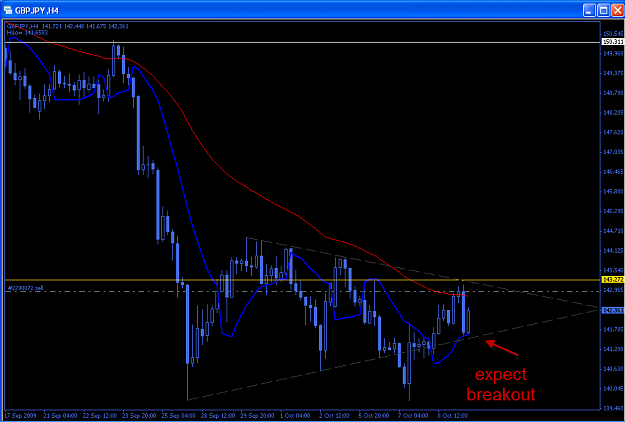This screenshot has width=625, height=422.
Task: Click the 5 Oct 20:00 time label
Action: (376, 415)
